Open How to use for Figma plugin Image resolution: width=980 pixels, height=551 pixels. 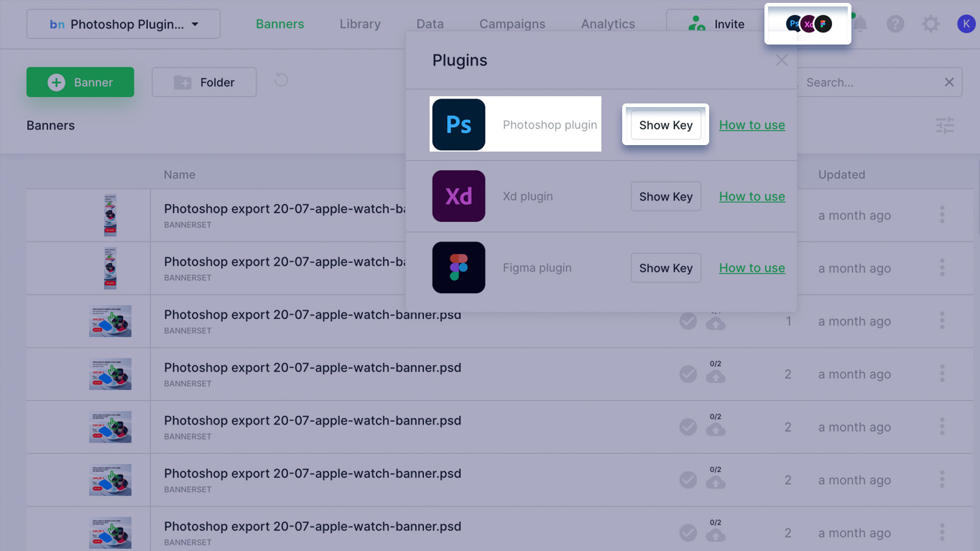click(752, 267)
